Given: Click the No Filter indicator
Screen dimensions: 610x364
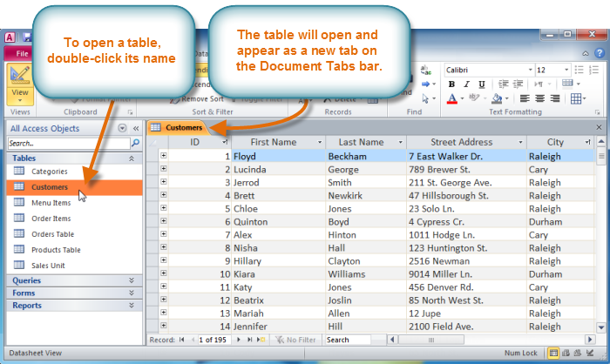Looking at the screenshot, I should [x=295, y=340].
